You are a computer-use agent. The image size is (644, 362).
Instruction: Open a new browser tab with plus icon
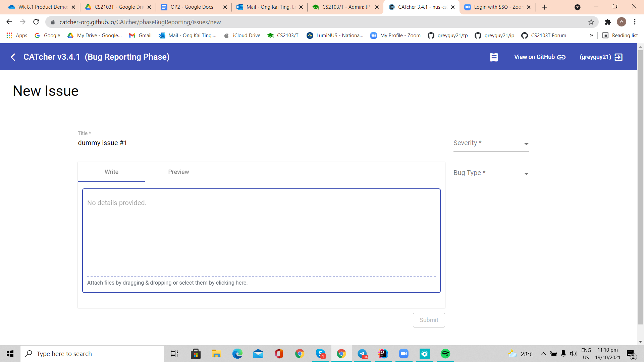click(544, 7)
